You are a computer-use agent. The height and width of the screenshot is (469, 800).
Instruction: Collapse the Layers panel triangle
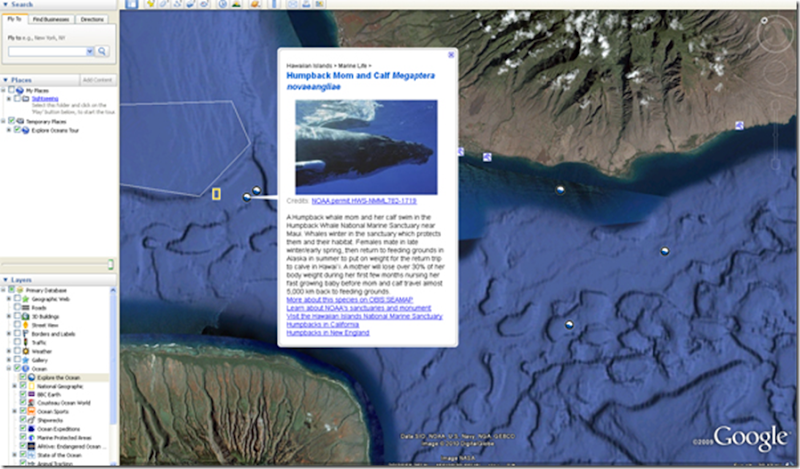(x=6, y=280)
